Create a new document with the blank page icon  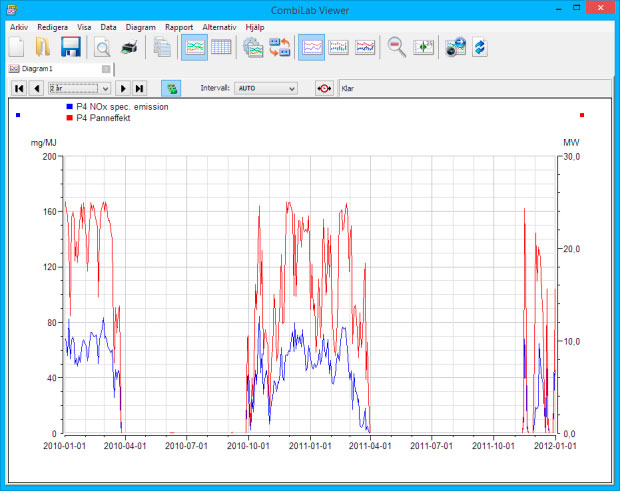(16, 47)
